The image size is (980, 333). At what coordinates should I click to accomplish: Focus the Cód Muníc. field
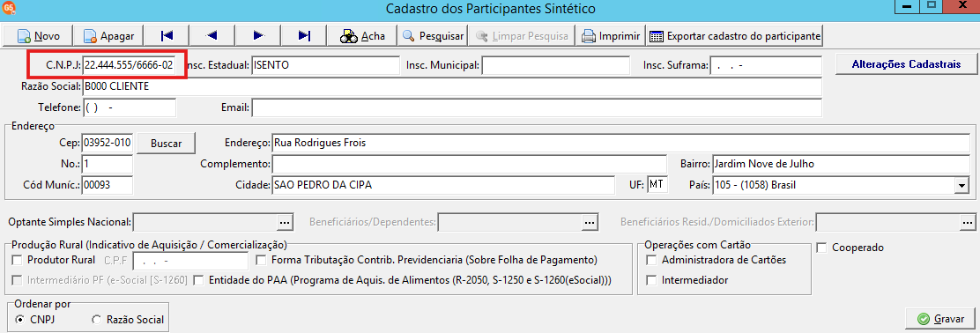coord(107,185)
